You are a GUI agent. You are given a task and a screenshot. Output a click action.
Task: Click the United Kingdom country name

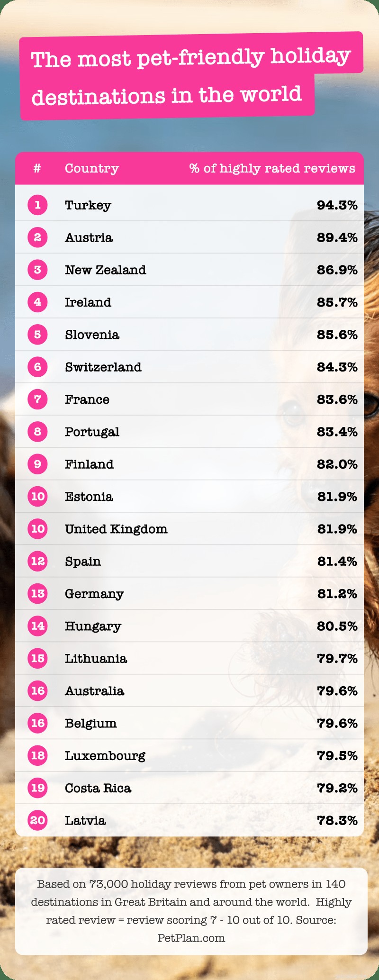[116, 529]
